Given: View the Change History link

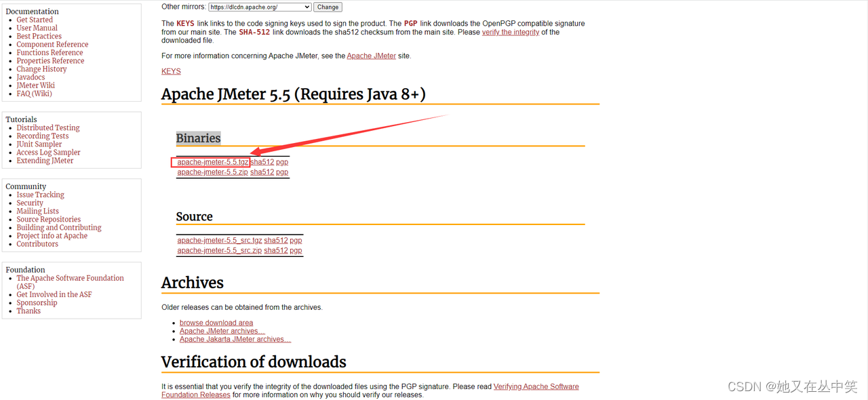Looking at the screenshot, I should click(41, 68).
